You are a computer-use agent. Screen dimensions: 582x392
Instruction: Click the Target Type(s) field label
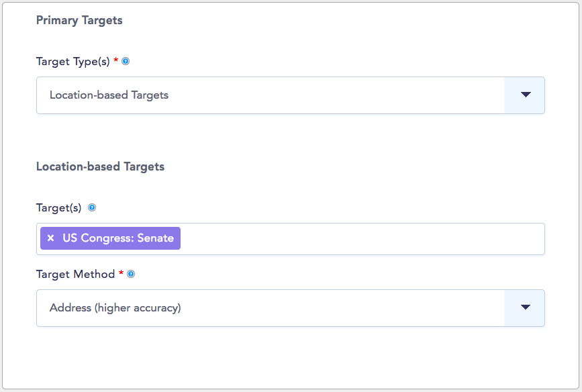[x=72, y=61]
